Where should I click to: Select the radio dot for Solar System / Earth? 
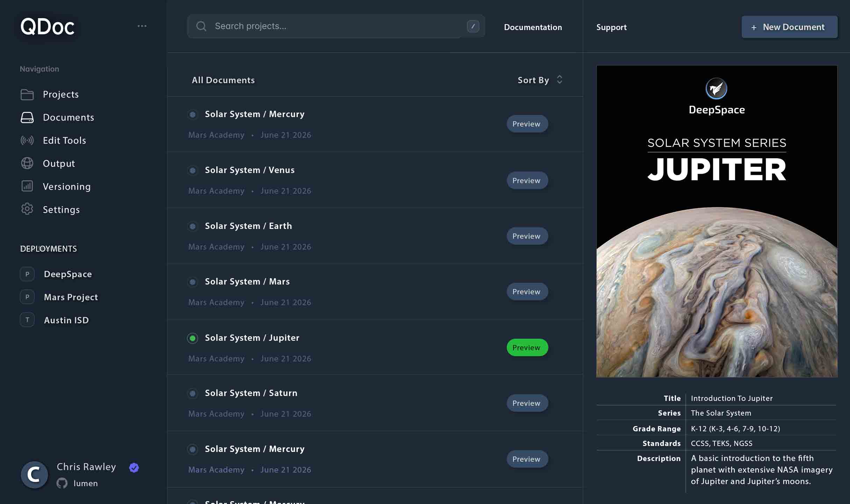[x=193, y=226]
